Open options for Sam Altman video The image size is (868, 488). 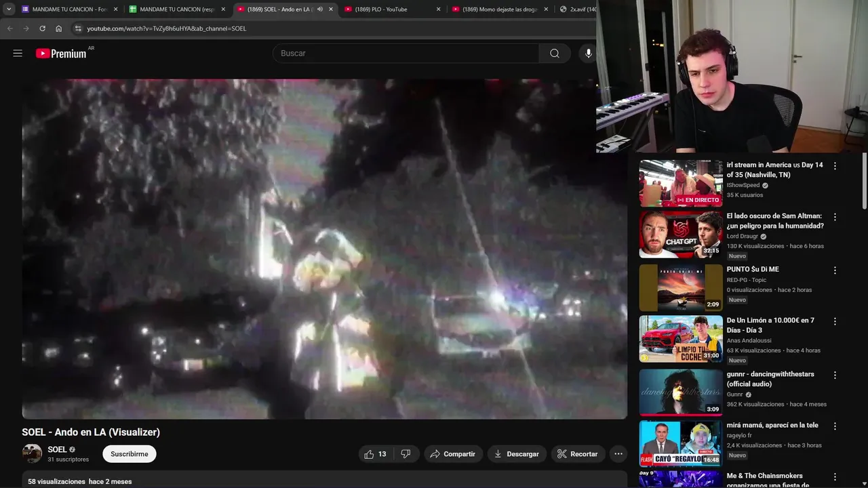pyautogui.click(x=835, y=217)
